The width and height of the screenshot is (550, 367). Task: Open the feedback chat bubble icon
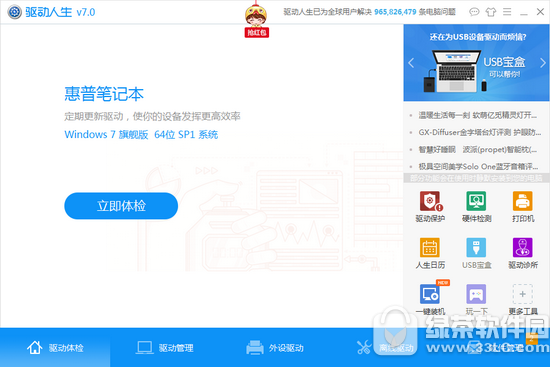click(x=474, y=12)
